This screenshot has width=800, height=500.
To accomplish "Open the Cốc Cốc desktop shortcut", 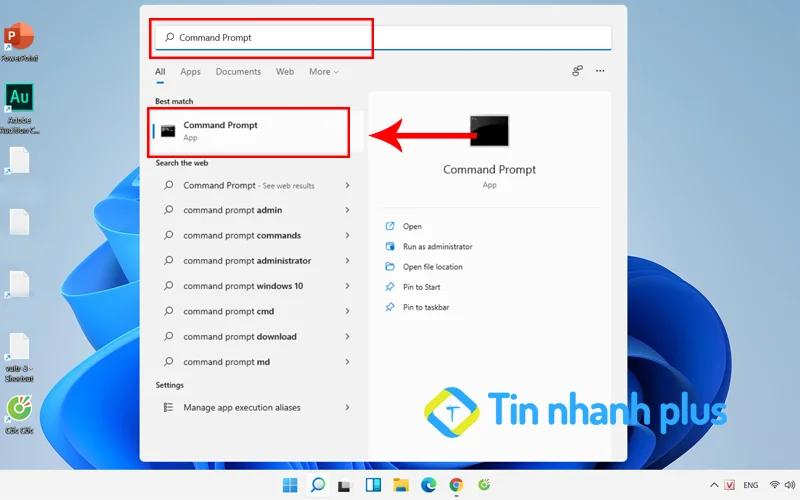I will (x=19, y=414).
